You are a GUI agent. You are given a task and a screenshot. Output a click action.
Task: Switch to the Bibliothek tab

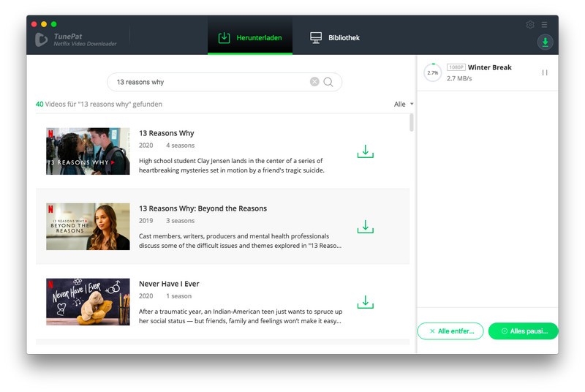[x=335, y=37]
